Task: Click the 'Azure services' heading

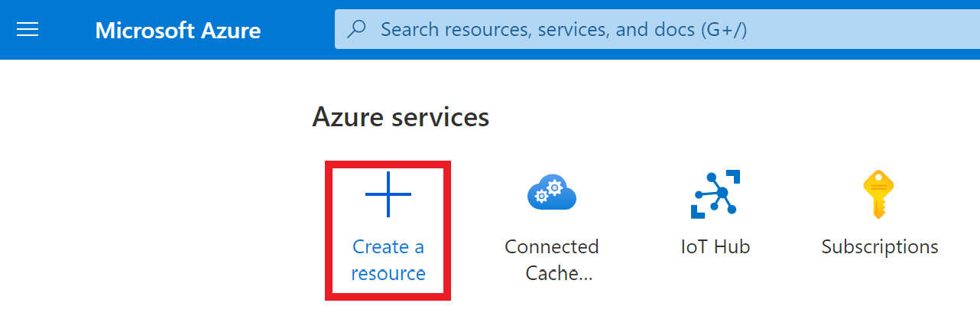Action: click(x=401, y=117)
